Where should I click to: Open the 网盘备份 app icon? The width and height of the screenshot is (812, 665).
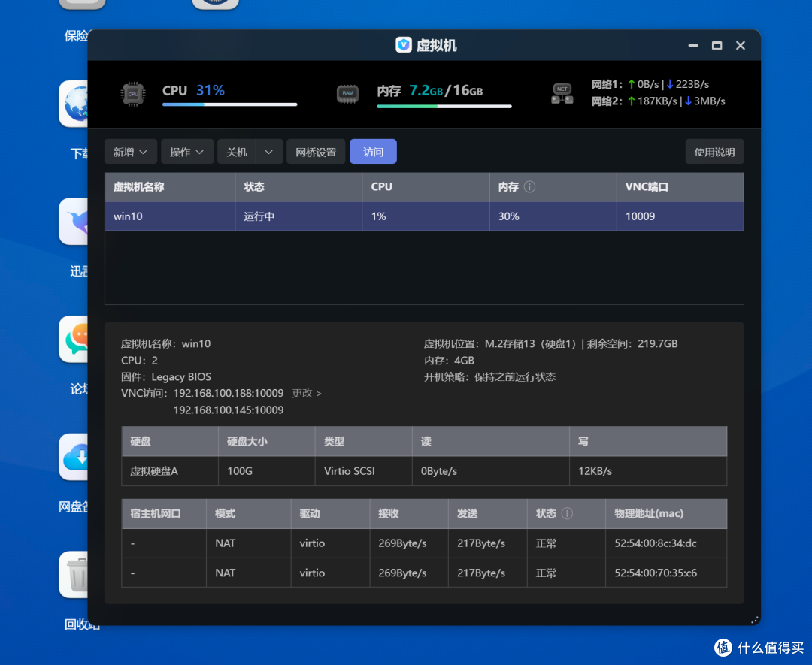[75, 457]
